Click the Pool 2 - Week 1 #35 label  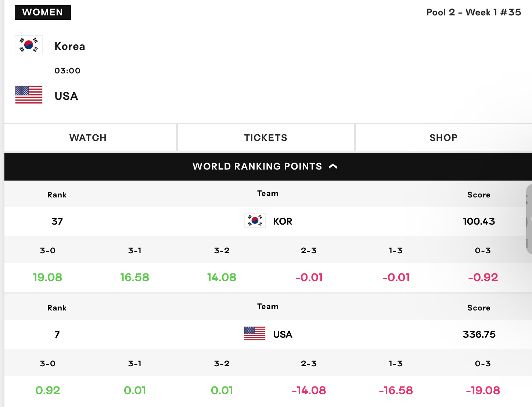[x=474, y=12]
